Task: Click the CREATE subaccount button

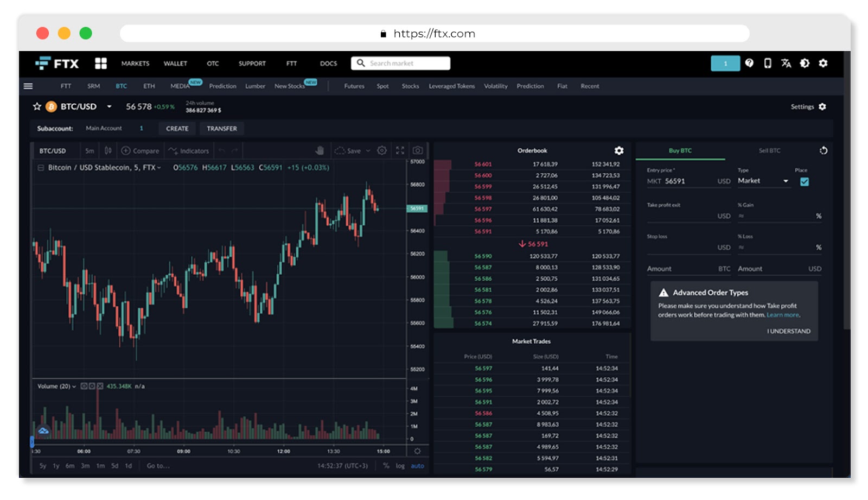Action: tap(177, 129)
